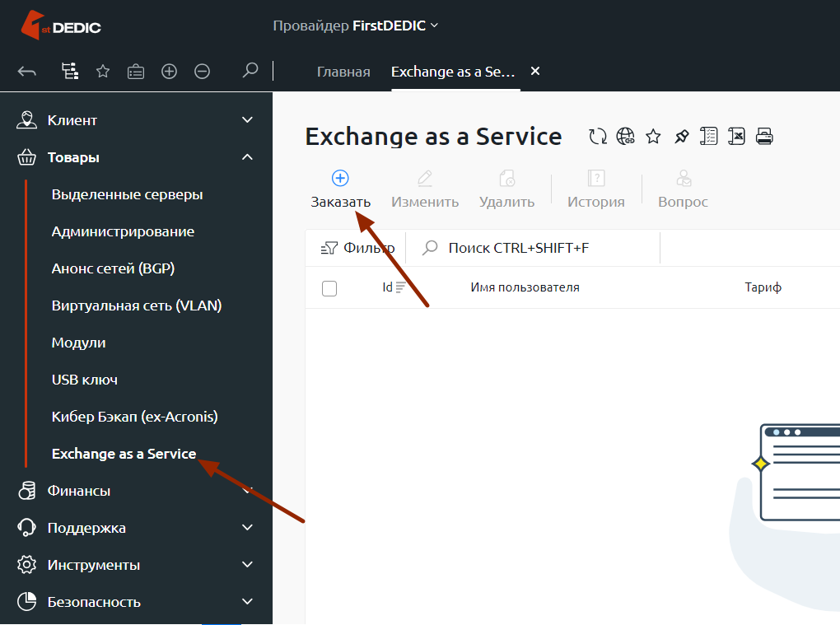Switch to the Главная tab
Screen dimensions: 840x625
coord(343,72)
